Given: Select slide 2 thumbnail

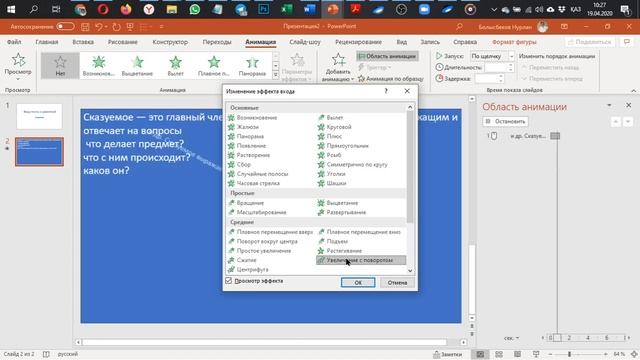Looking at the screenshot, I should (x=39, y=151).
